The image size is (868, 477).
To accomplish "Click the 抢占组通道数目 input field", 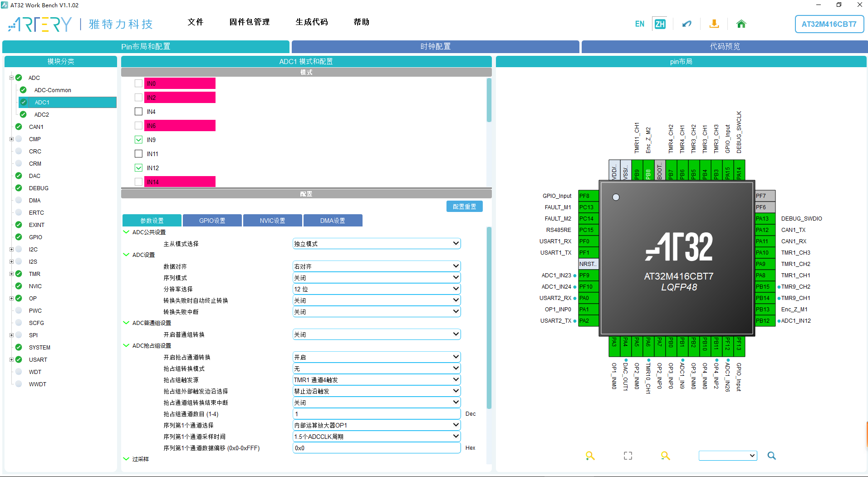I will pyautogui.click(x=377, y=414).
